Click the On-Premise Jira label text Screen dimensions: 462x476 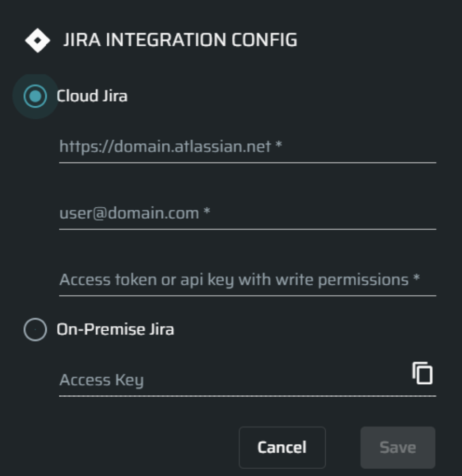tap(115, 329)
